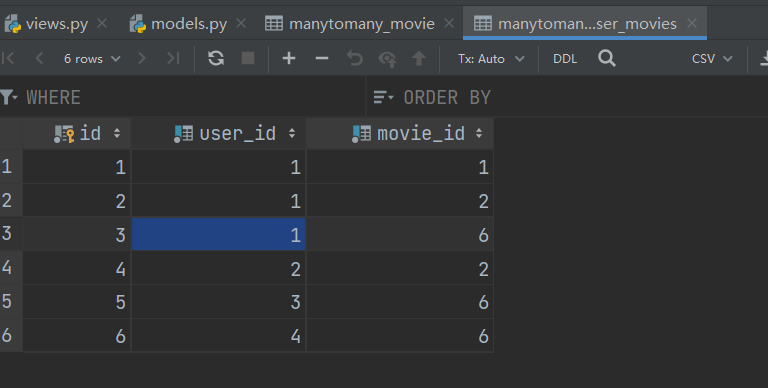Click the id cell in row 6

coord(77,336)
